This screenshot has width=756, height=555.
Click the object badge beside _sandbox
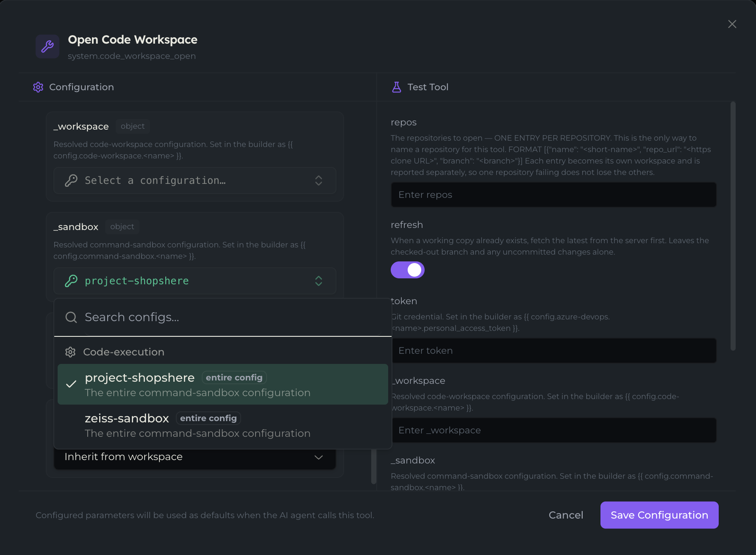[122, 227]
